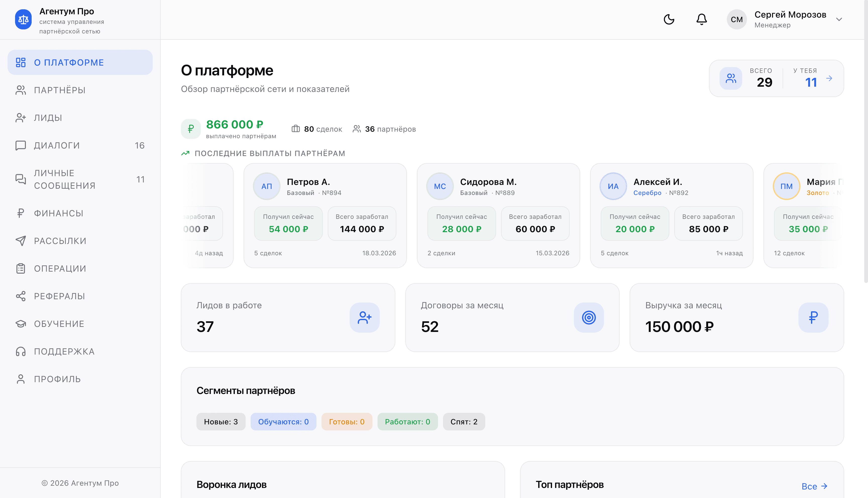Click the Рассылки paper plane icon
868x498 pixels.
point(21,241)
